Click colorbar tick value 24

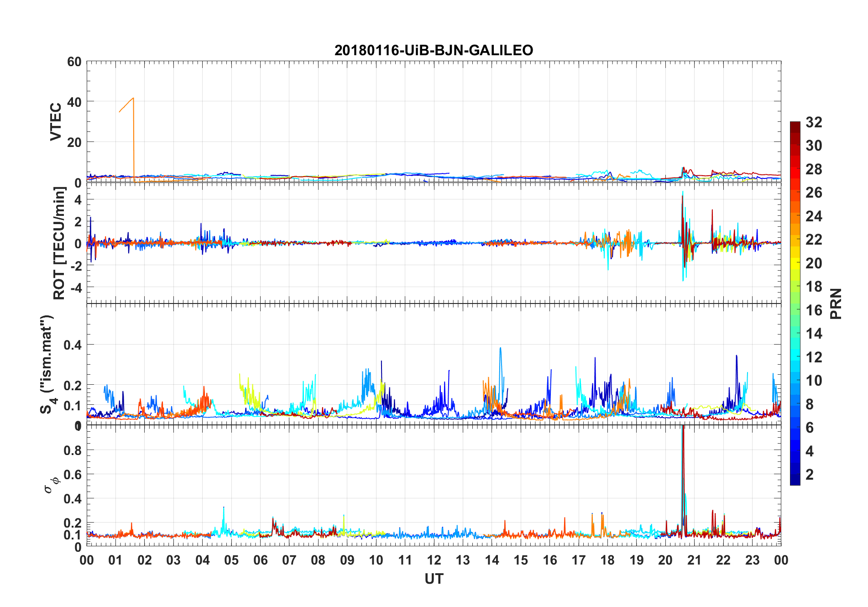(814, 216)
